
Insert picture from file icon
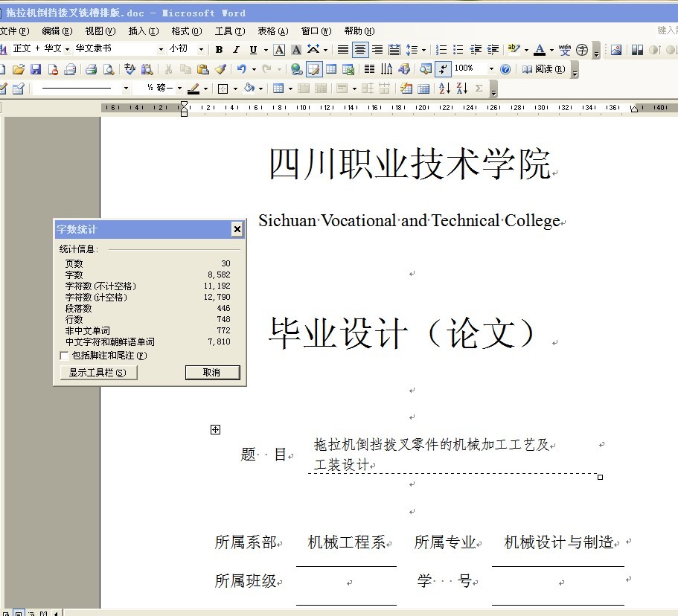615,50
